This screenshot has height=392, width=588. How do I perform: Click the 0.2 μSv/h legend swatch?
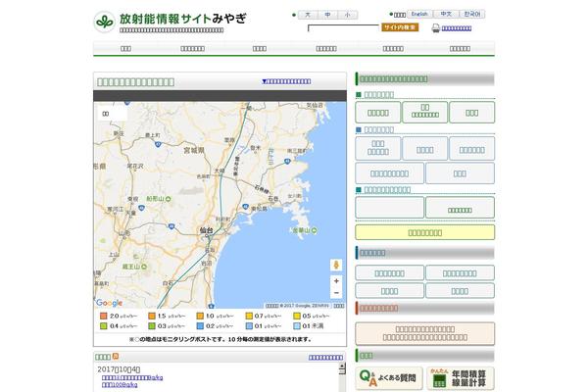point(200,326)
